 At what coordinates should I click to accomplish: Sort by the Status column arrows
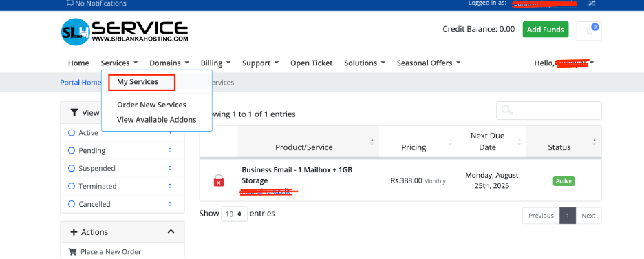pos(594,141)
